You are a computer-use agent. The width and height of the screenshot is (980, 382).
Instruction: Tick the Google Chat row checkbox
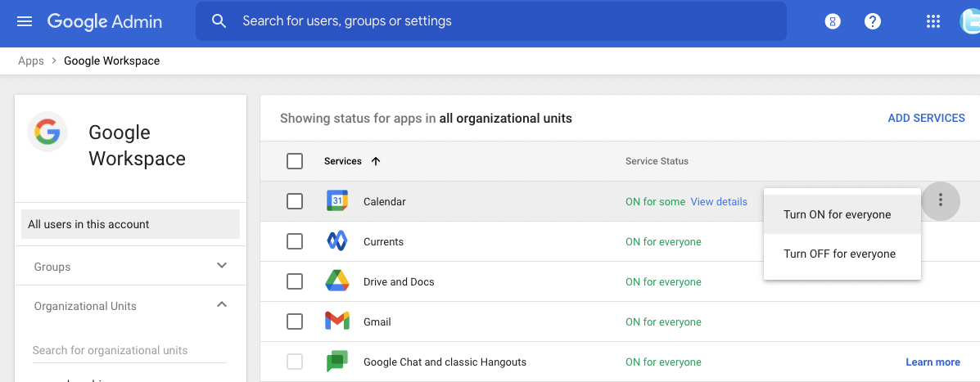tap(295, 362)
